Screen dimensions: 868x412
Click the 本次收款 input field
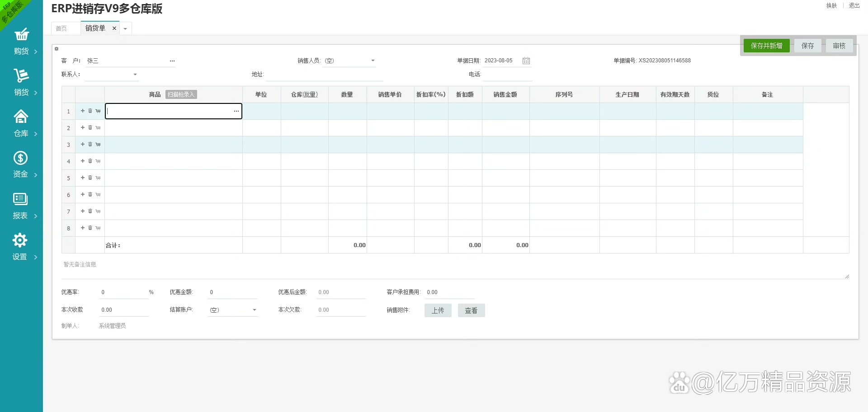click(x=123, y=310)
